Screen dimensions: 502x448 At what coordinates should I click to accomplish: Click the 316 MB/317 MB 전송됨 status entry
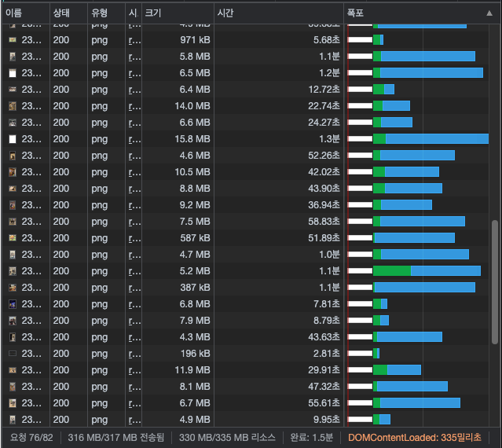click(116, 438)
